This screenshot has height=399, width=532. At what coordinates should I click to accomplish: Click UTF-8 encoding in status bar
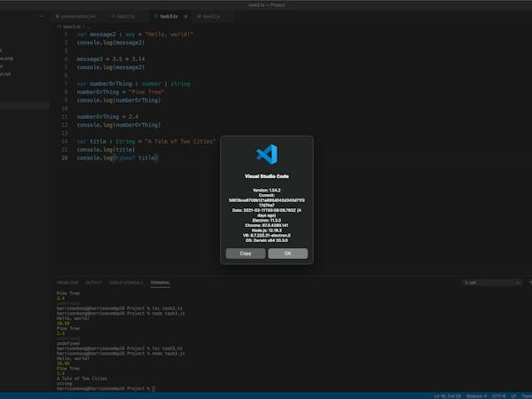[x=498, y=396]
